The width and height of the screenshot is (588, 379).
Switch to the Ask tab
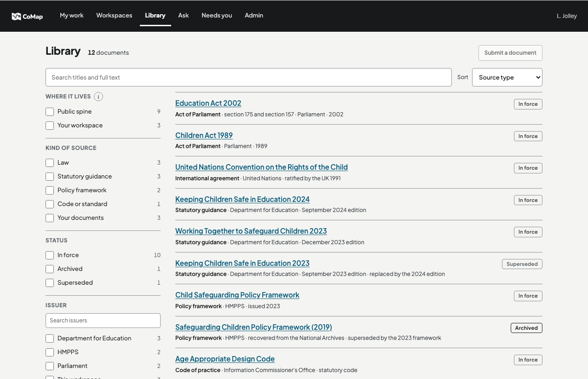[184, 15]
